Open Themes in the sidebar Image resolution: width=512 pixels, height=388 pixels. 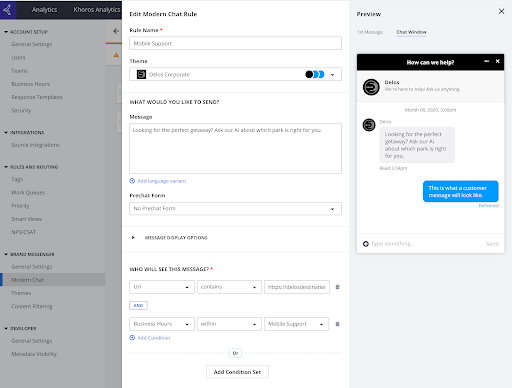(x=21, y=293)
